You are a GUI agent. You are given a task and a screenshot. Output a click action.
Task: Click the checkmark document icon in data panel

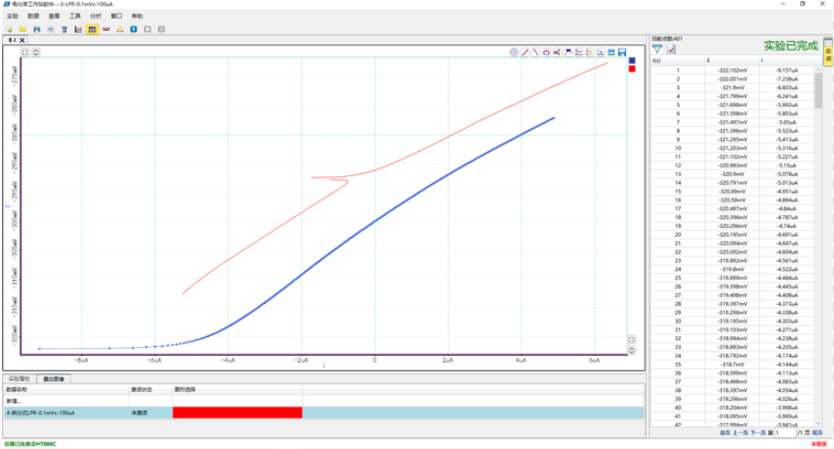pos(671,49)
